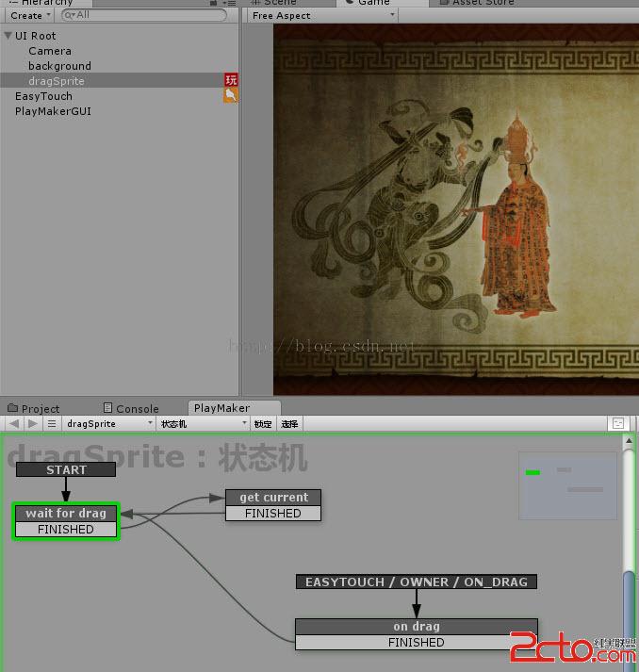Select EasyTouch object in Hierarchy
Screen dimensions: 639x672
43,96
